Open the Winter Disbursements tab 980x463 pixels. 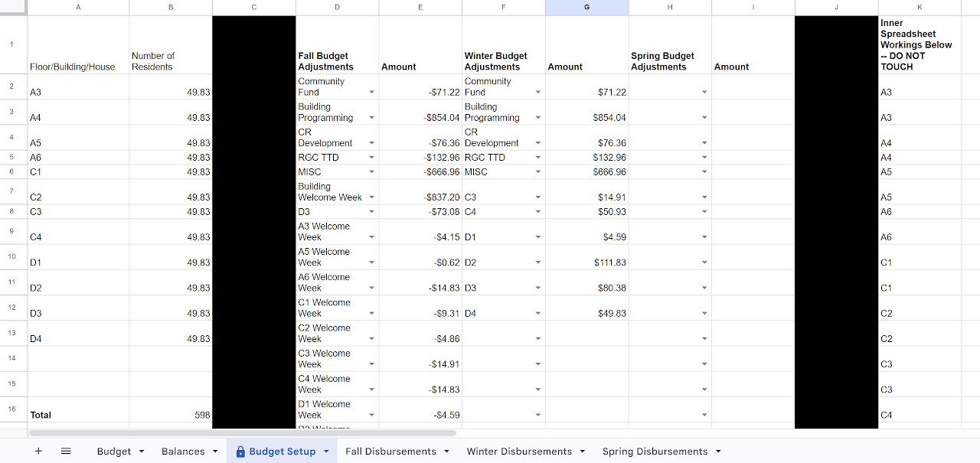point(519,451)
